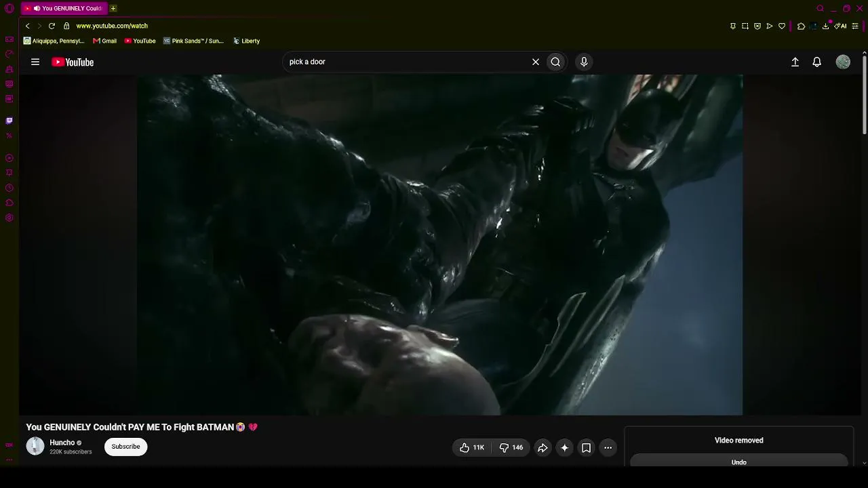Open the Downloads toolbar icon
Screen dimensions: 868x488
click(826, 26)
